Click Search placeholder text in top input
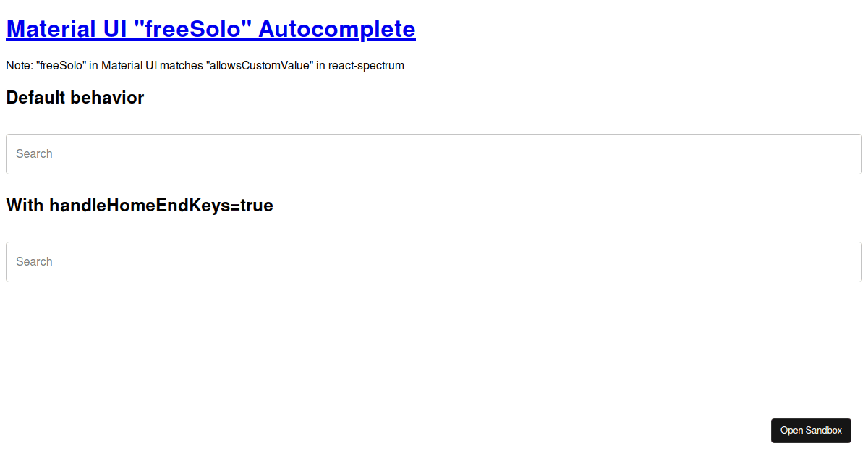868x456 pixels. click(x=34, y=153)
